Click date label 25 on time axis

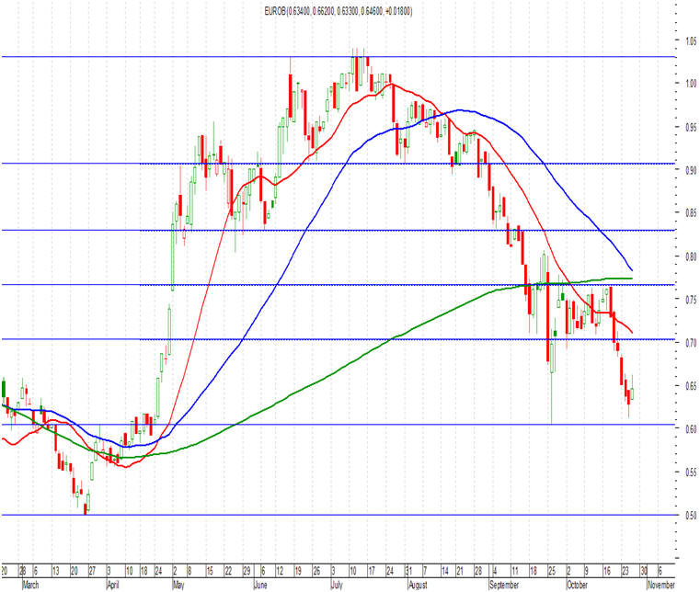pos(552,571)
